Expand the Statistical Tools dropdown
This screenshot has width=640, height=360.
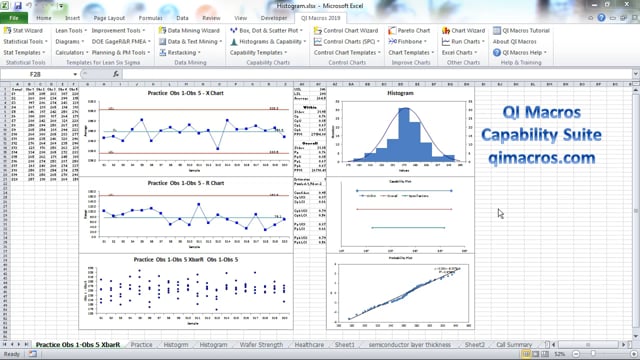[x=25, y=42]
